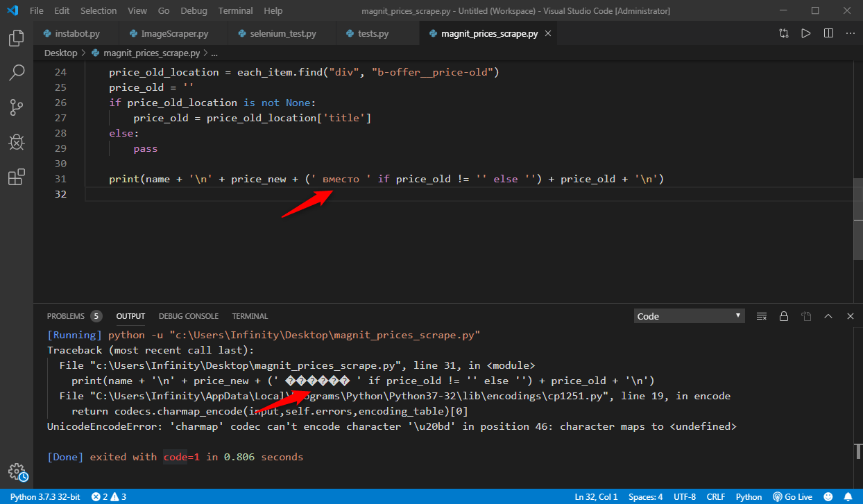Viewport: 863px width, 504px height.
Task: Change indentation via Spaces: 4
Action: 646,497
